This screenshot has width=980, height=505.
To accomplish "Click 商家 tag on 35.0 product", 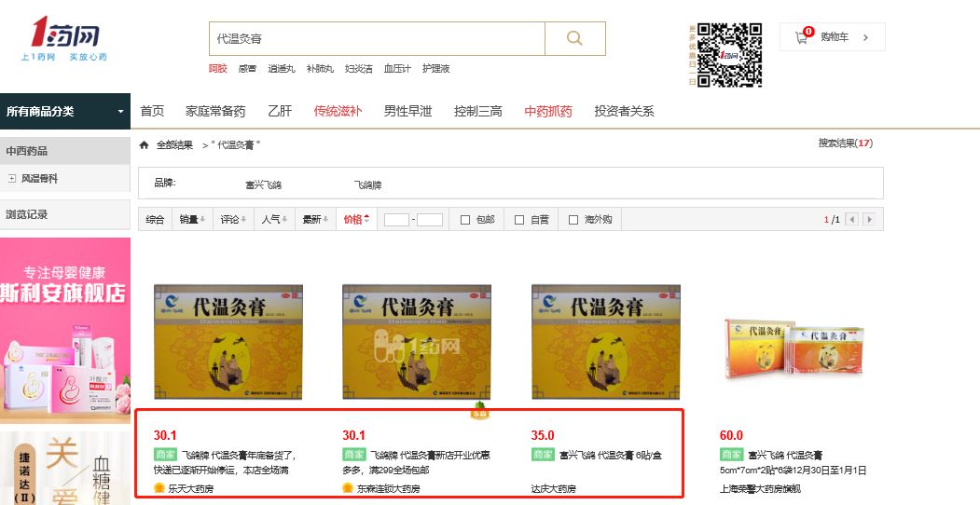I will (543, 455).
